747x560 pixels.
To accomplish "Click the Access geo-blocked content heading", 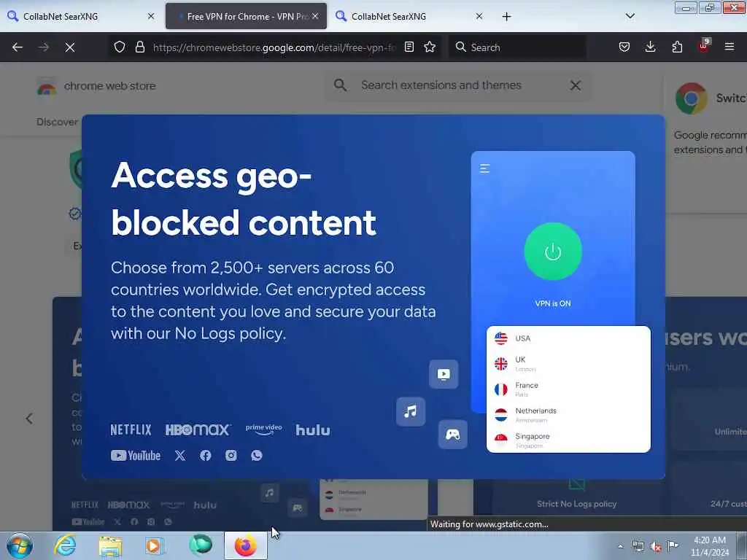I will click(x=244, y=199).
